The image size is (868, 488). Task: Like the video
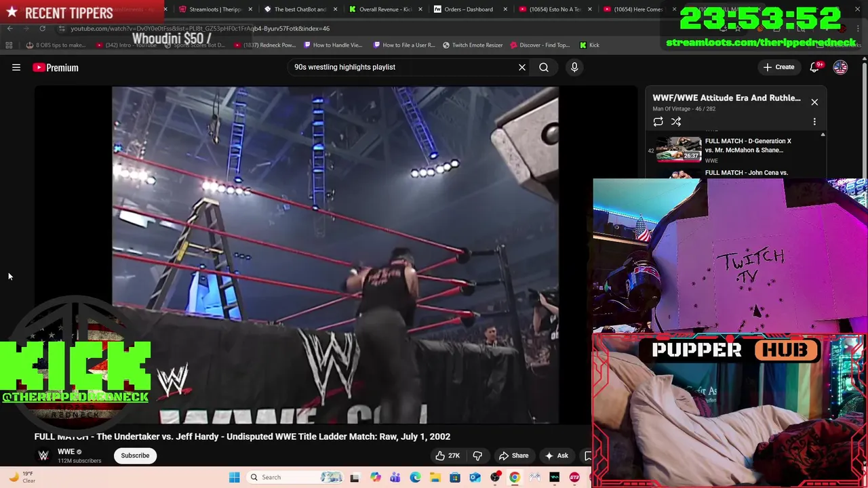448,455
